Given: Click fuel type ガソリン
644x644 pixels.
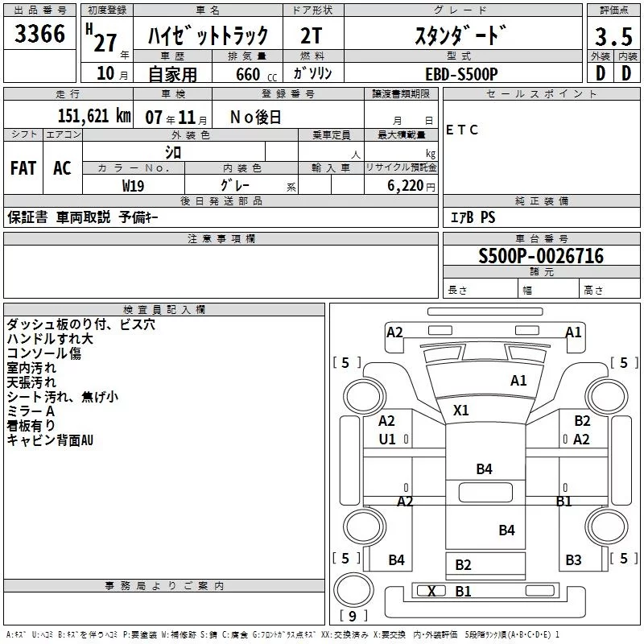Looking at the screenshot, I should click(312, 73).
